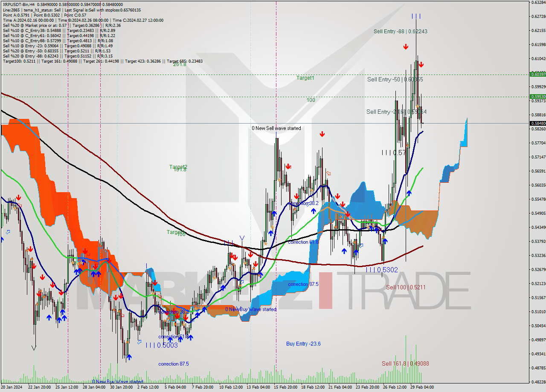Click the '13 Feb 04:00' date axis label
This screenshot has width=546, height=392.
(258, 387)
